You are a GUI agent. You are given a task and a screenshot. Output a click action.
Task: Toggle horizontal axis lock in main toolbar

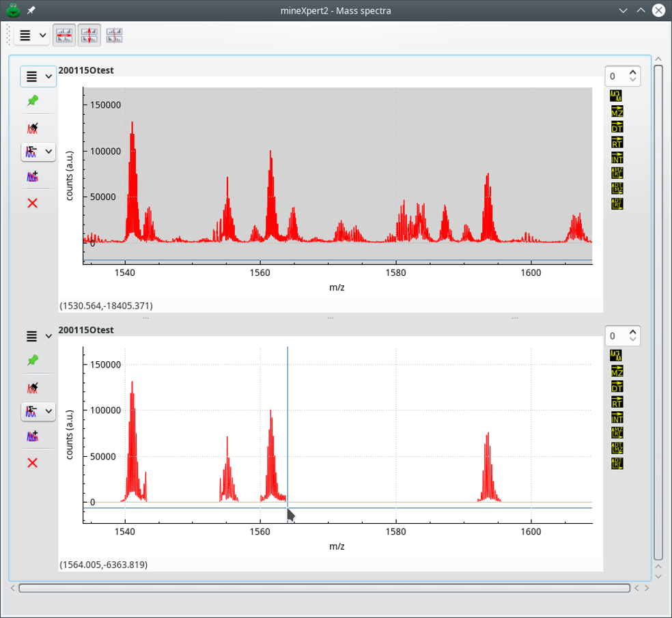(x=65, y=36)
